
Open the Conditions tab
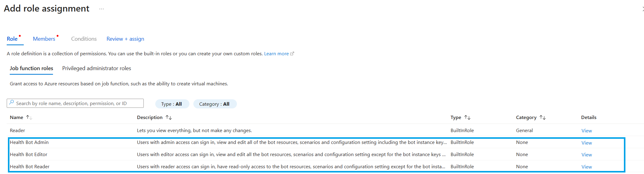84,39
